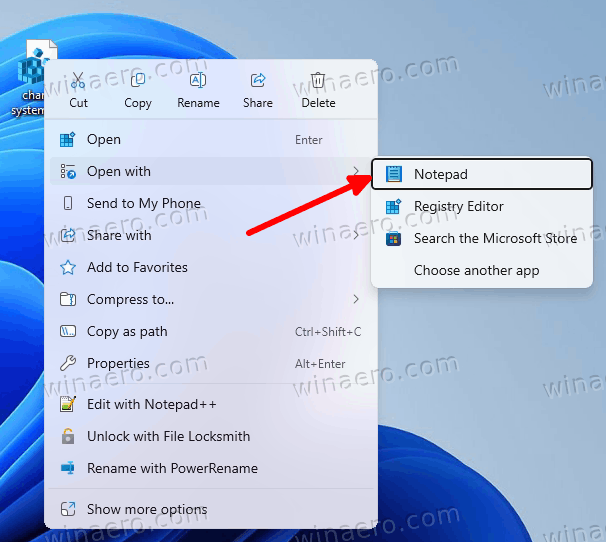Expand the Compress to submenu chevron
The image size is (606, 542).
tap(356, 299)
